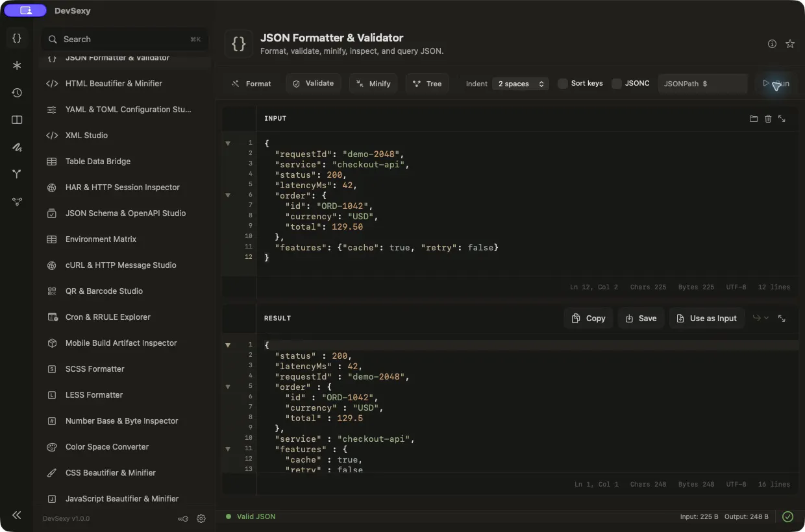Expand the RESULT panel to full size
The image size is (805, 532).
(x=782, y=319)
